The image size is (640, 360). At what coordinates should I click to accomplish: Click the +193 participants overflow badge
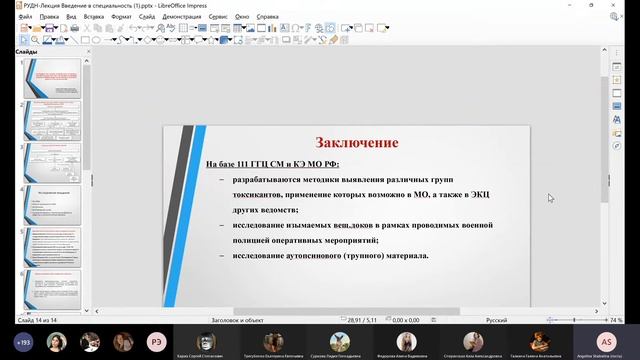click(23, 342)
